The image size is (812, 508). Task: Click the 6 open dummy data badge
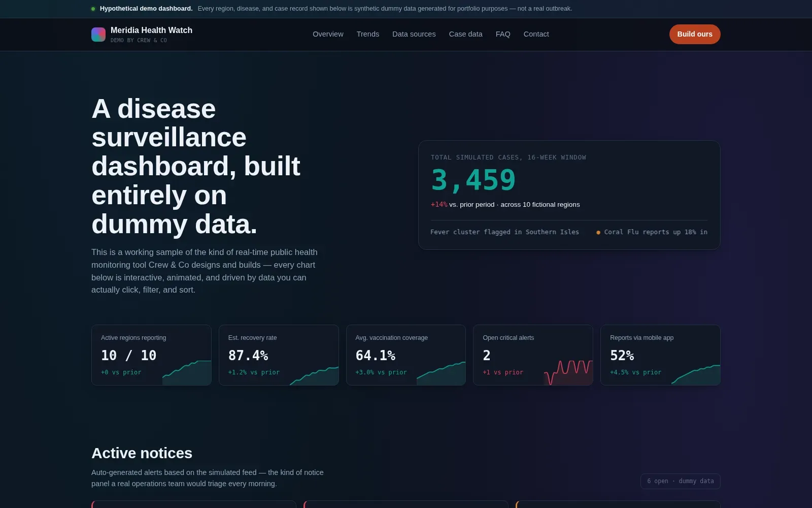click(x=681, y=481)
